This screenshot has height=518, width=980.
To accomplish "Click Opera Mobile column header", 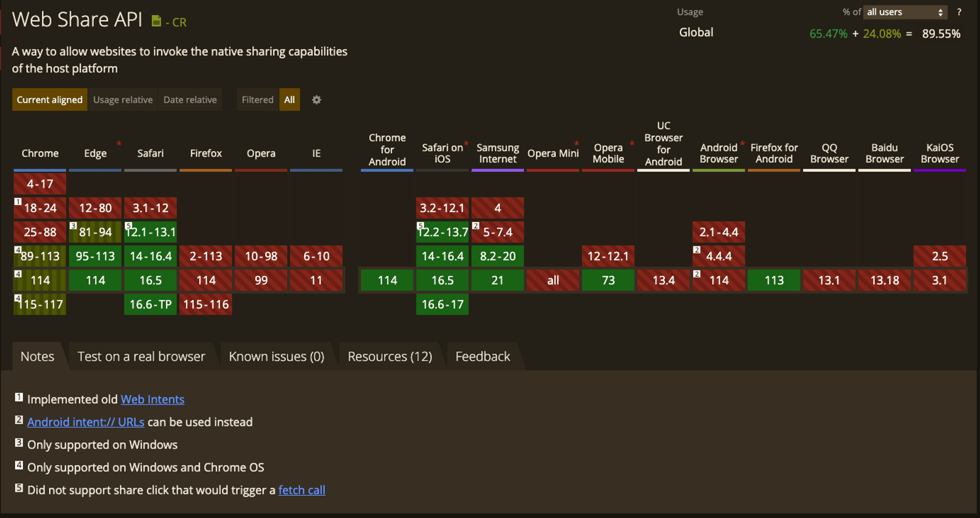I will [608, 153].
